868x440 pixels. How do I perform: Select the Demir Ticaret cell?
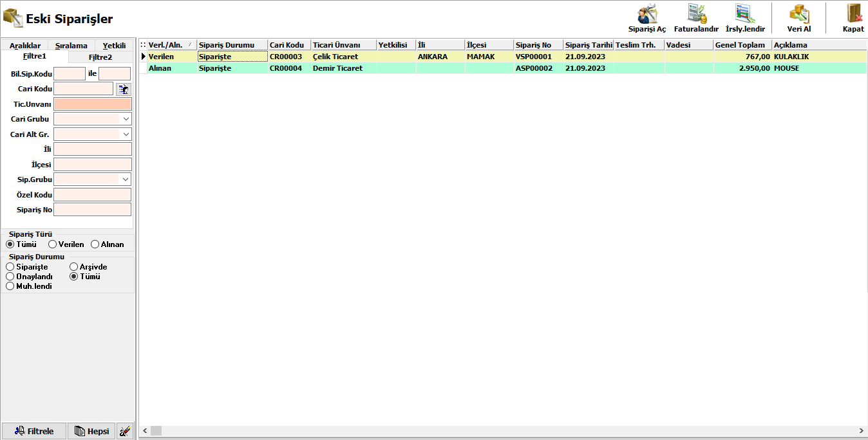click(344, 68)
